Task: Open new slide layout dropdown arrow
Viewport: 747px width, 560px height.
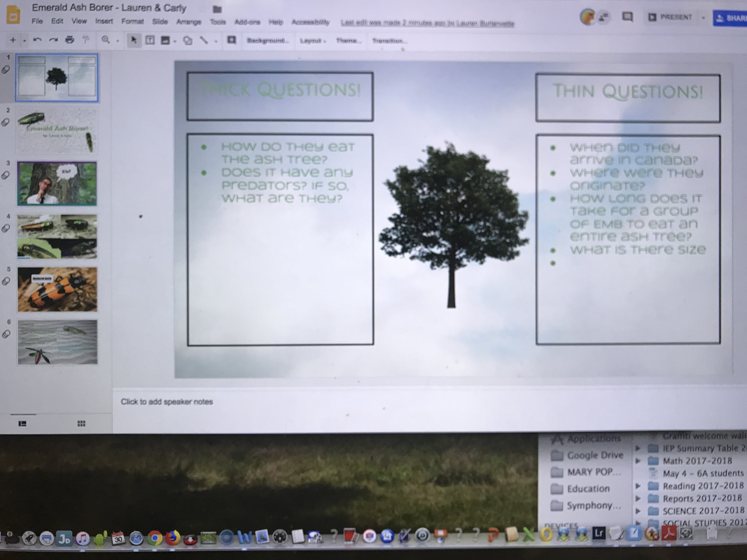Action: click(24, 41)
